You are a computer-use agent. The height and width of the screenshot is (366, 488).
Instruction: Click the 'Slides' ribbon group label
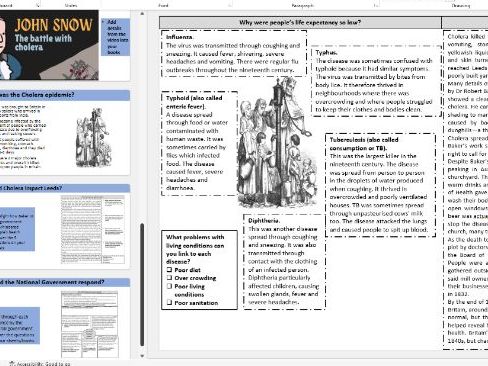[71, 5]
